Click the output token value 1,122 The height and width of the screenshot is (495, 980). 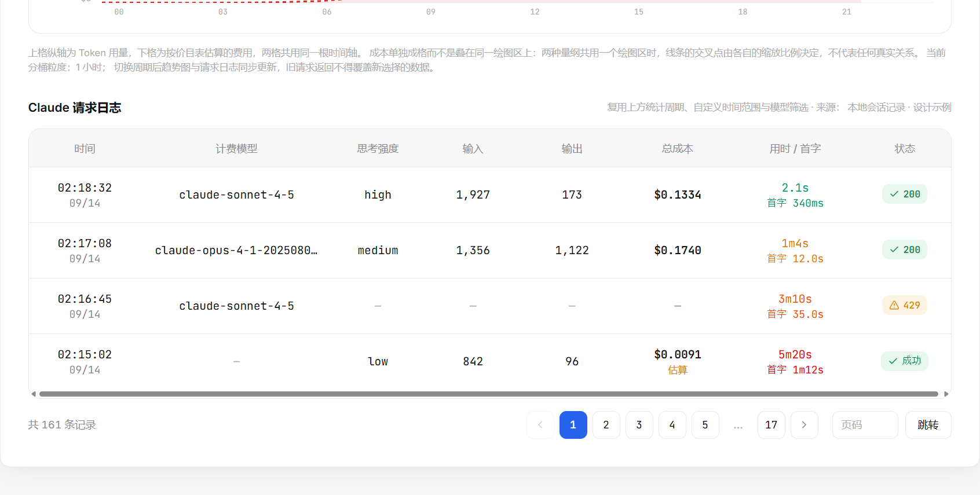(572, 251)
